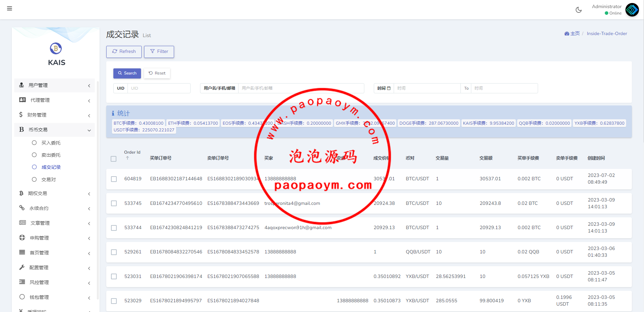Click the 文章管理 newspaper icon
Image resolution: width=644 pixels, height=312 pixels.
[23, 223]
